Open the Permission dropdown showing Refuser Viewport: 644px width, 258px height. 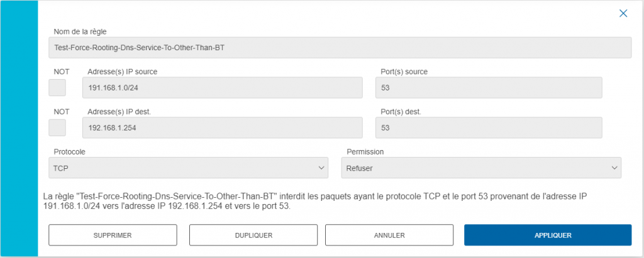481,168
